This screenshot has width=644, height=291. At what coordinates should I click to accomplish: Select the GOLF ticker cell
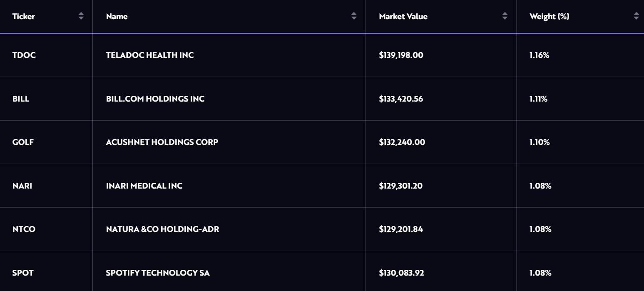[x=23, y=142]
